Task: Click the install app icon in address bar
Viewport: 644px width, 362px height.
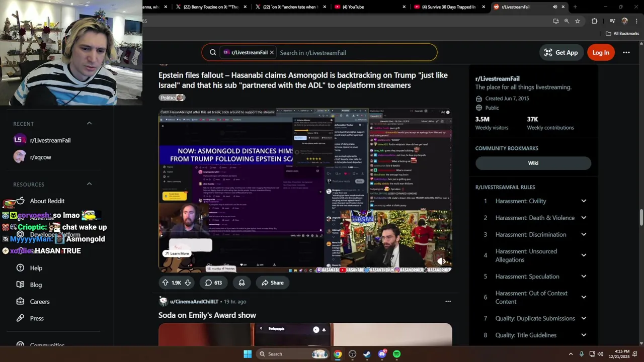Action: point(556,21)
